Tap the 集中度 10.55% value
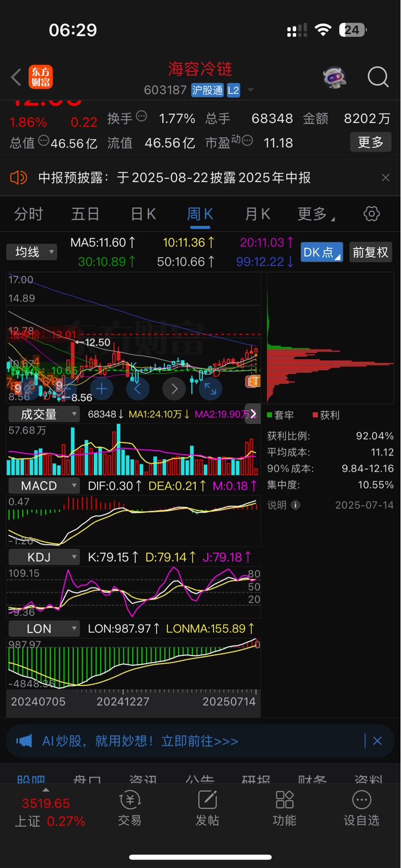This screenshot has height=868, width=401. [x=375, y=485]
